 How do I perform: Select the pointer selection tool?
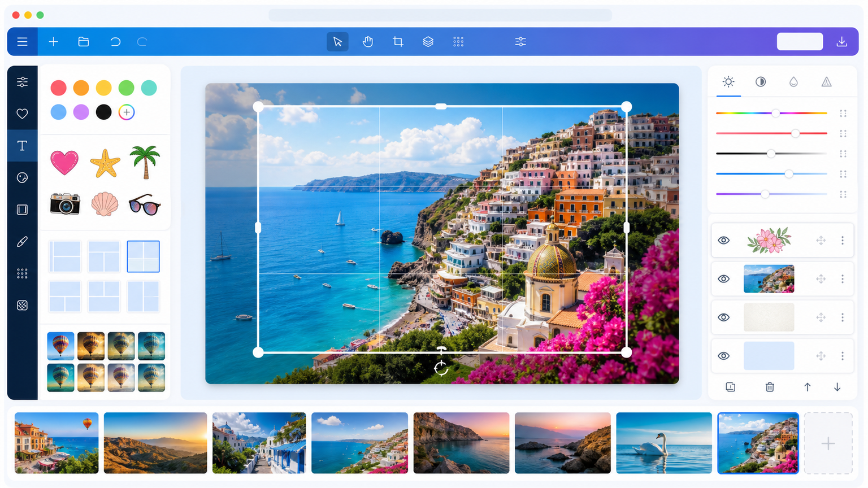(337, 42)
